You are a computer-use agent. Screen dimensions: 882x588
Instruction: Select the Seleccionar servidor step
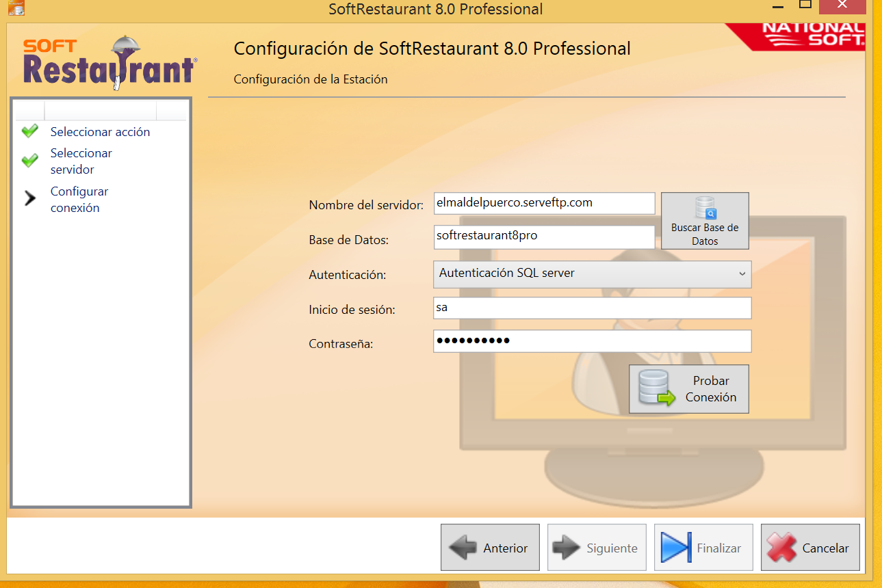click(81, 161)
